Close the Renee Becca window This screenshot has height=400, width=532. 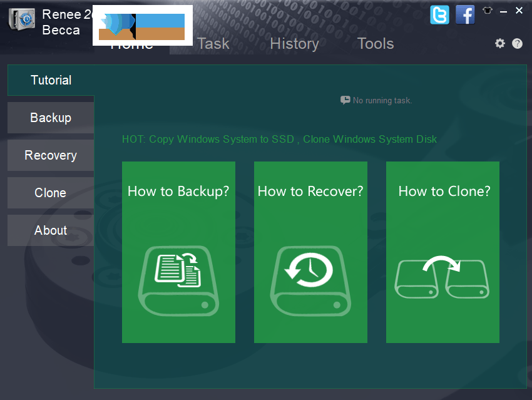[x=519, y=11]
